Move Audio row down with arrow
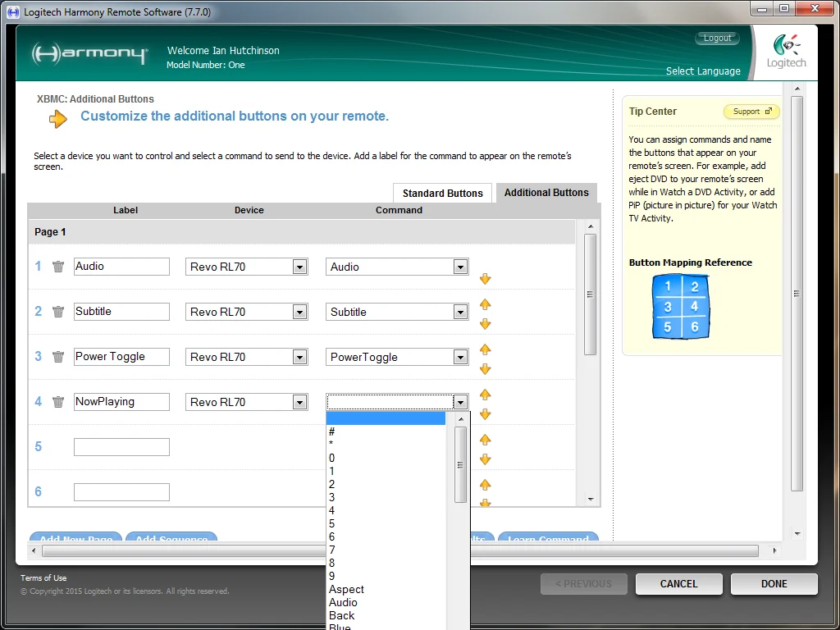Screen dimensions: 840x630 (486, 279)
